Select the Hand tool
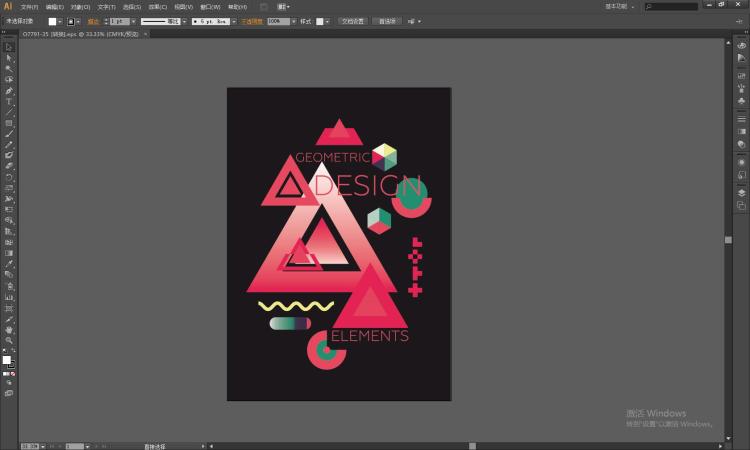The image size is (750, 450). click(x=9, y=330)
